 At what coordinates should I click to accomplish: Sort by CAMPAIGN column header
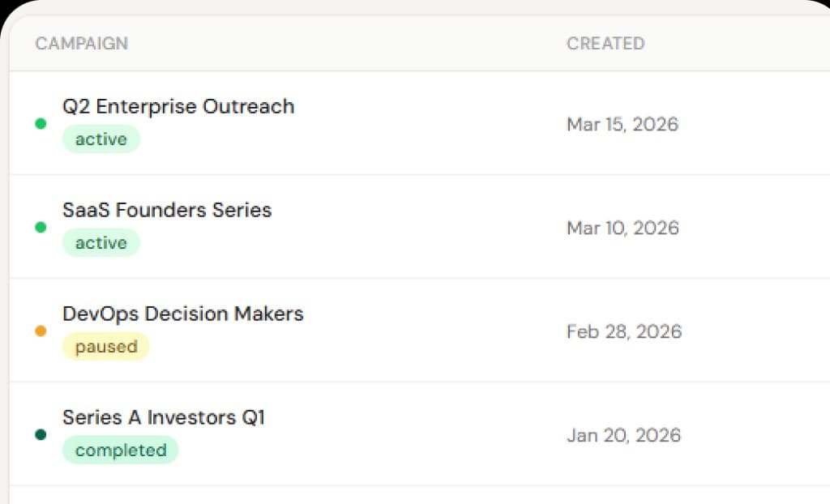coord(82,44)
